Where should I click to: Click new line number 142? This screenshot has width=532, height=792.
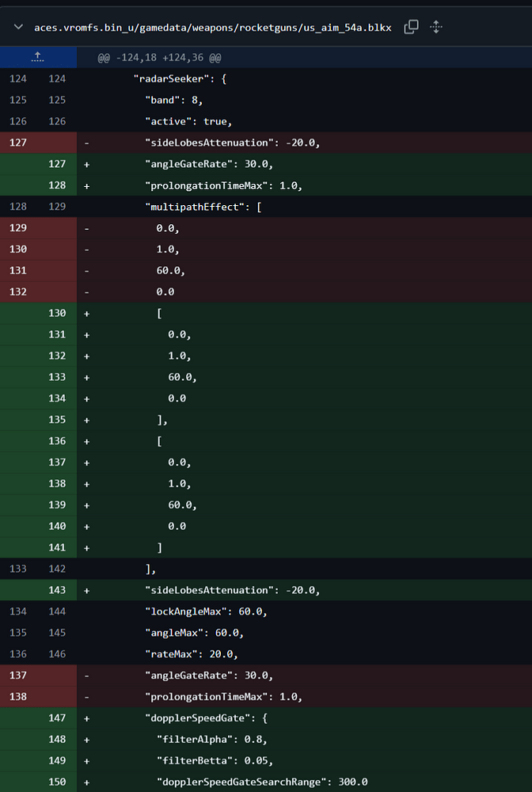tap(57, 569)
